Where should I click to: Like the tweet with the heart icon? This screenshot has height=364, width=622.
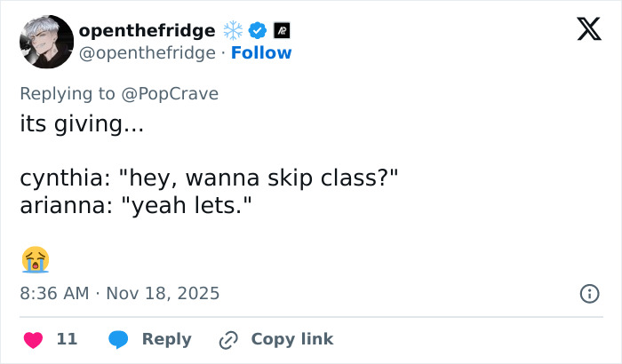(x=33, y=339)
